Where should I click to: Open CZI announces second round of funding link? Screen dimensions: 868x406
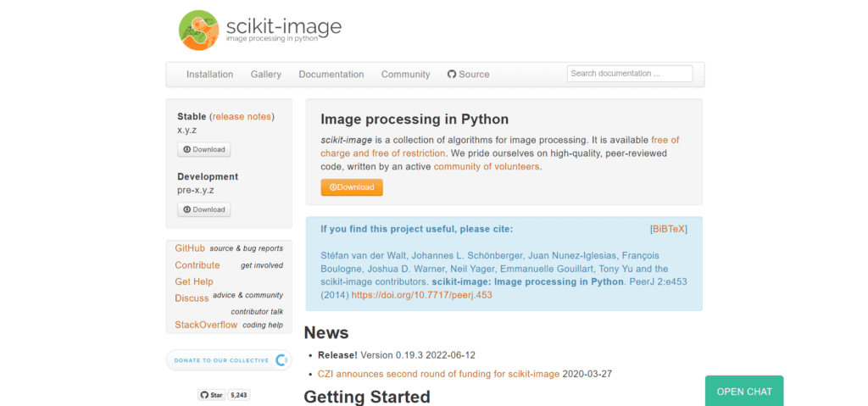tap(438, 374)
